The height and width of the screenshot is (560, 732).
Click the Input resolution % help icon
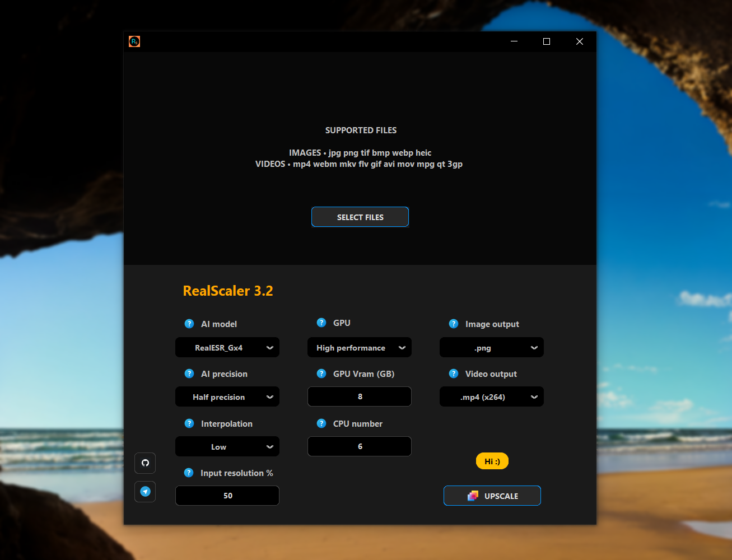pos(189,473)
